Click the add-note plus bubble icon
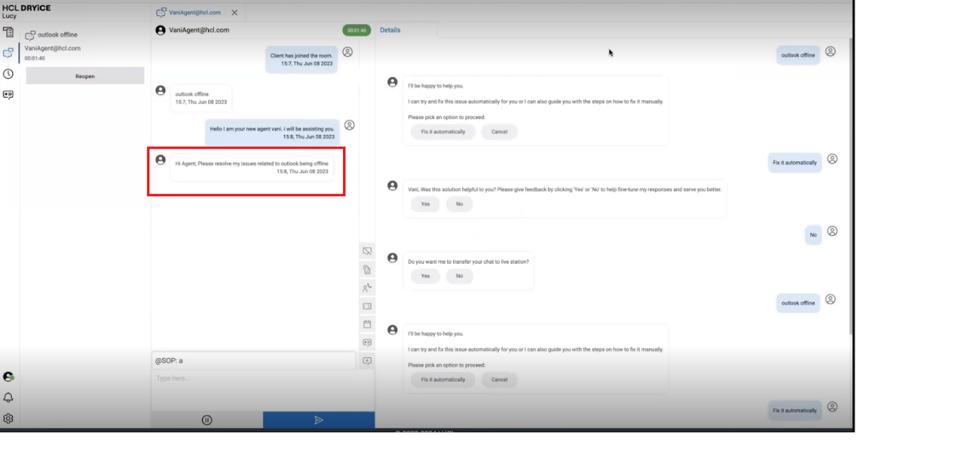Screen dimensions: 980x465 367,361
